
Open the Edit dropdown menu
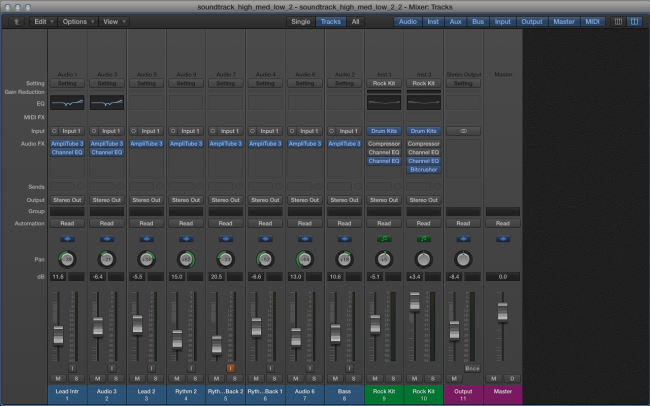click(41, 21)
